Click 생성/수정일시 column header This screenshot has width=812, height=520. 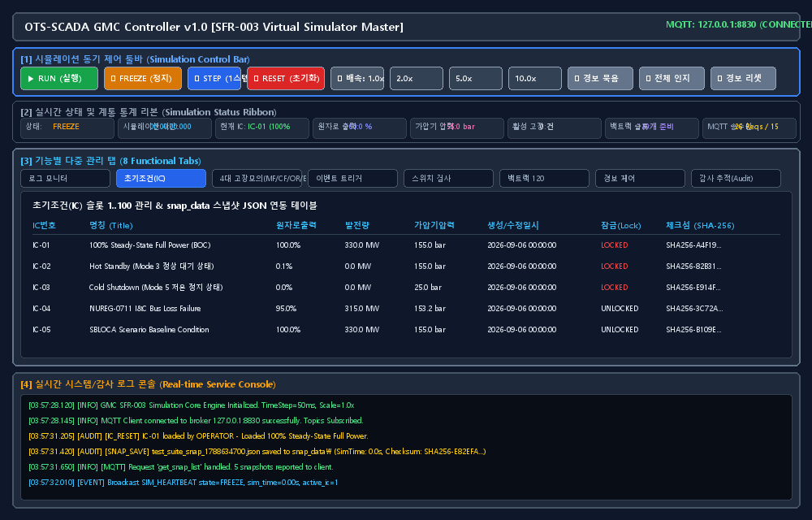[x=513, y=225]
